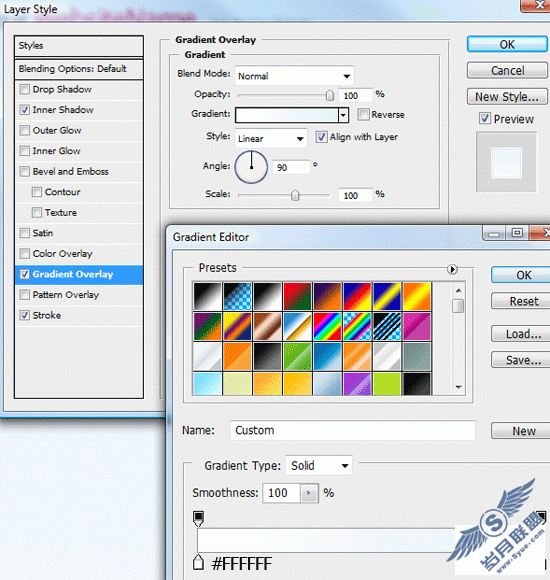This screenshot has height=580, width=550.
Task: Click the Angle value field showing 90
Action: [291, 168]
